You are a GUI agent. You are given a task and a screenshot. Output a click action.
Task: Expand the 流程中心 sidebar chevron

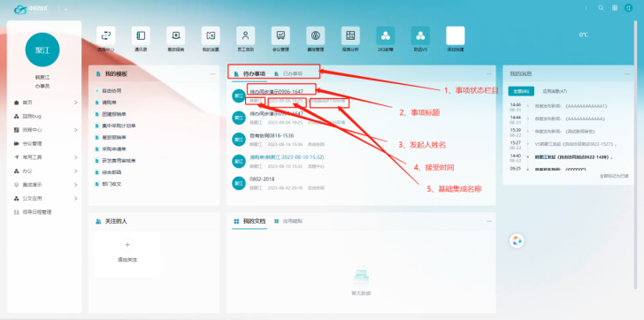75,130
